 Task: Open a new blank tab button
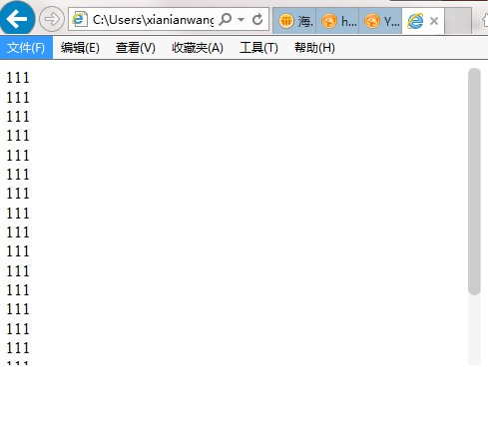[458, 21]
